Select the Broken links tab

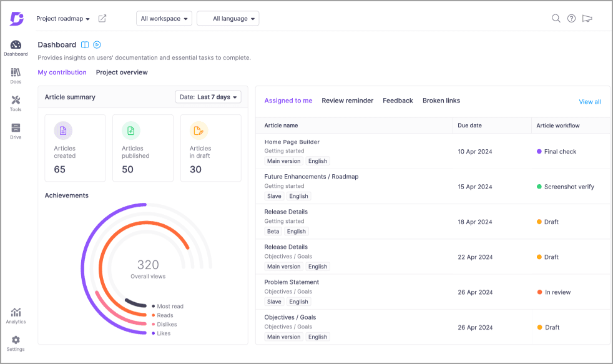[441, 101]
